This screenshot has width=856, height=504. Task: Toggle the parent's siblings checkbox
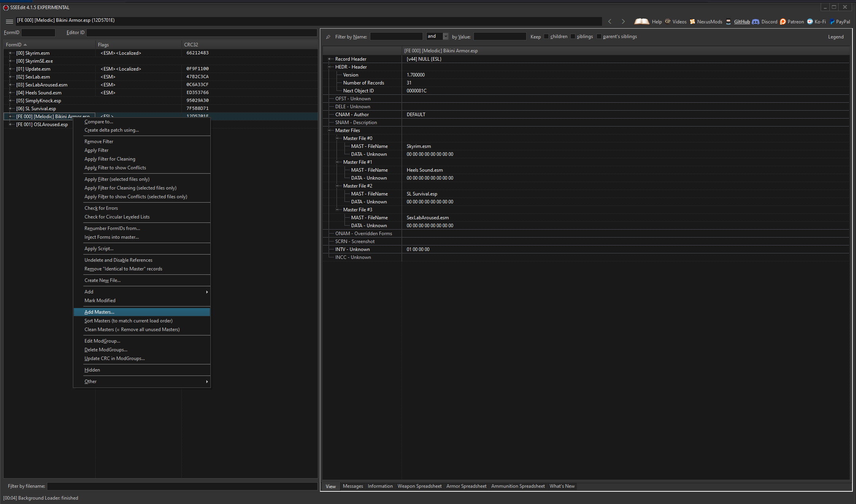(x=599, y=36)
